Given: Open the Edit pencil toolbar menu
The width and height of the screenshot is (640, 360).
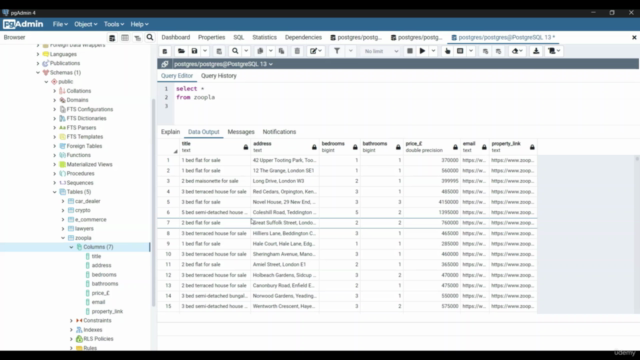Looking at the screenshot, I should 316,51.
